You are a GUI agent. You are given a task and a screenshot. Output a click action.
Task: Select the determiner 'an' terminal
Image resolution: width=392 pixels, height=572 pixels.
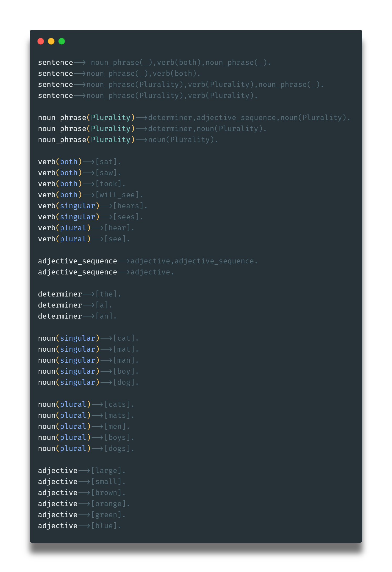(x=104, y=316)
